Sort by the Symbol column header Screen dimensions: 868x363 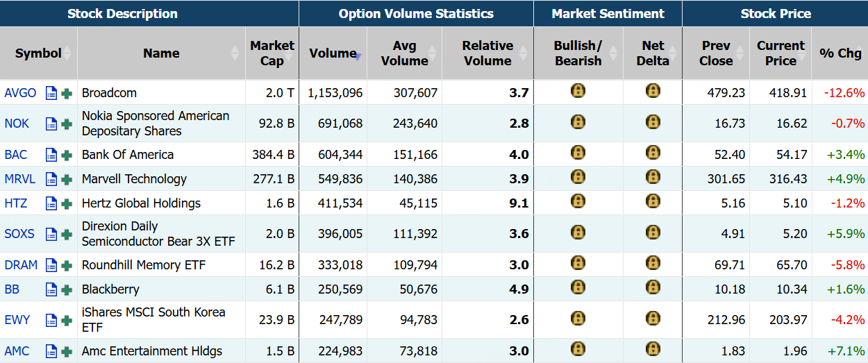coord(38,53)
